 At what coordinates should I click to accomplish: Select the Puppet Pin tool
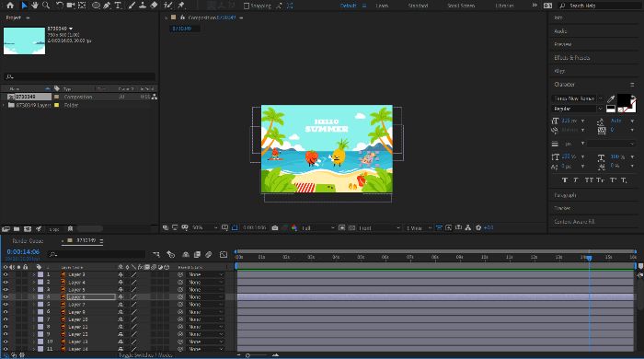click(x=180, y=6)
